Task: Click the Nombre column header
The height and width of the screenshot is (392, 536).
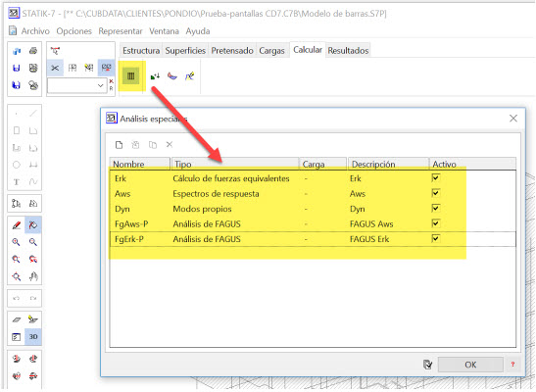Action: point(140,164)
